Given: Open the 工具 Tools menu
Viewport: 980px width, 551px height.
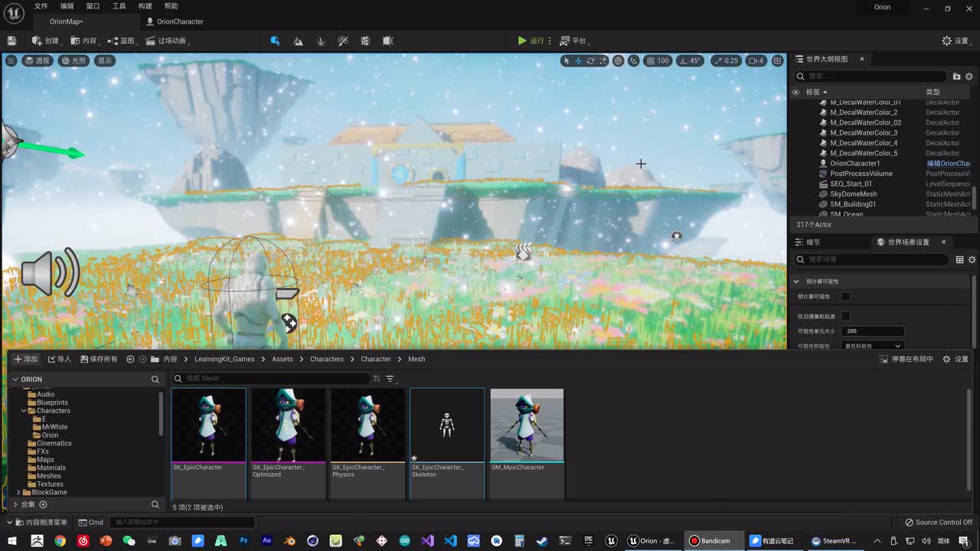Looking at the screenshot, I should pos(119,6).
